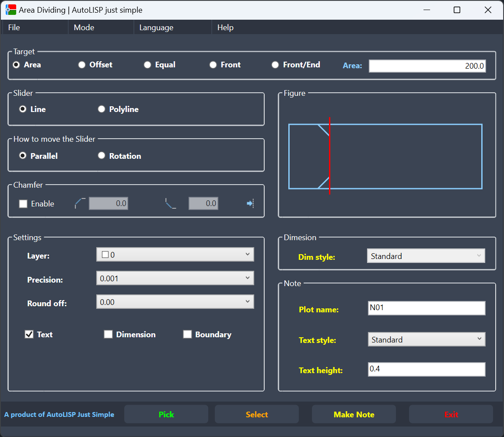Uncheck the Text checkbox
The image size is (504, 437).
tap(29, 335)
